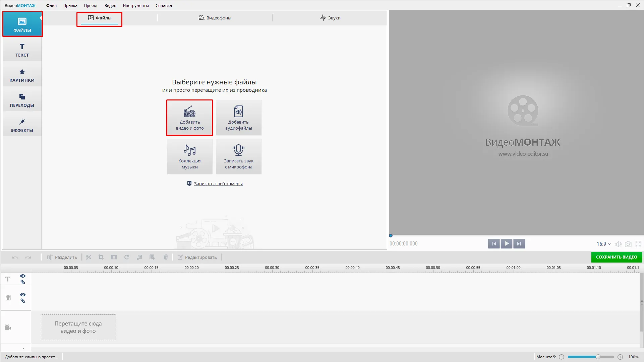The width and height of the screenshot is (644, 362).
Task: Play the preview video
Action: [507, 244]
